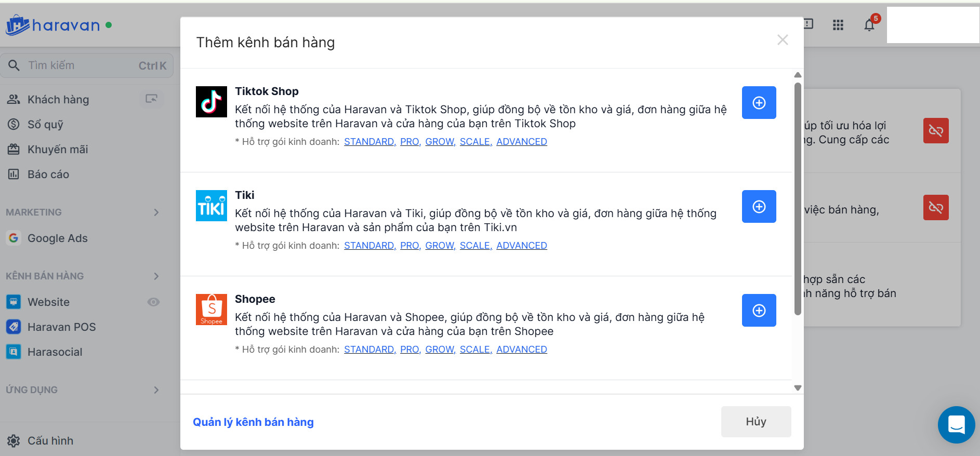This screenshot has width=980, height=456.
Task: Click the Sổ quỹ dollar icon
Action: 14,124
